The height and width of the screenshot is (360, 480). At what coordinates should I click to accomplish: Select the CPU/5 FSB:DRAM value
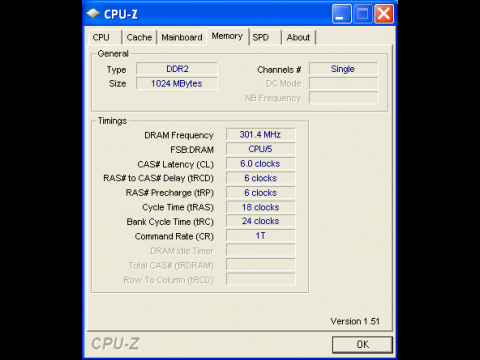[260, 149]
